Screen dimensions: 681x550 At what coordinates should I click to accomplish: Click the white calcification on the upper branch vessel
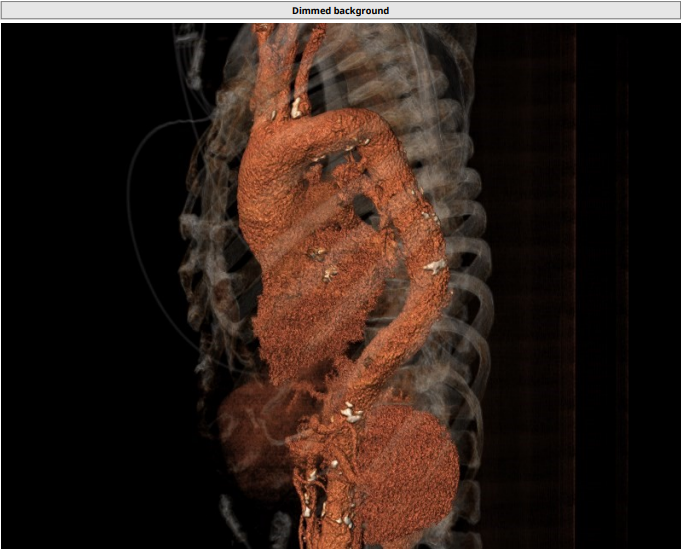pos(296,105)
